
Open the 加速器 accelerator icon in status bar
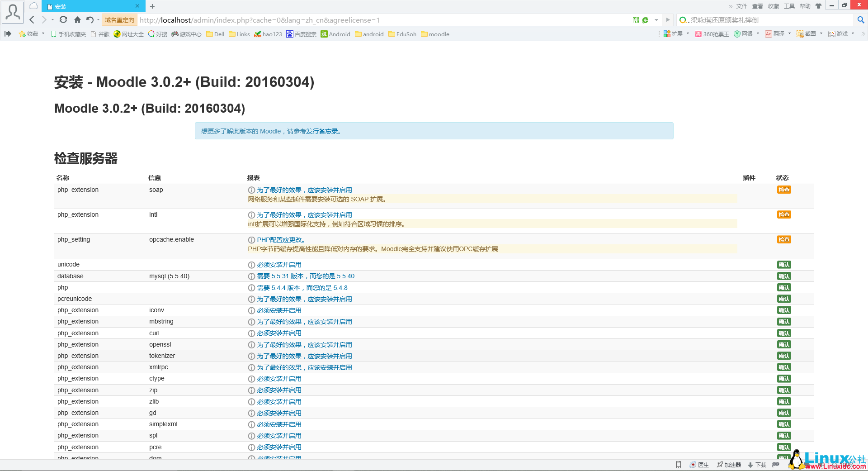(728, 465)
